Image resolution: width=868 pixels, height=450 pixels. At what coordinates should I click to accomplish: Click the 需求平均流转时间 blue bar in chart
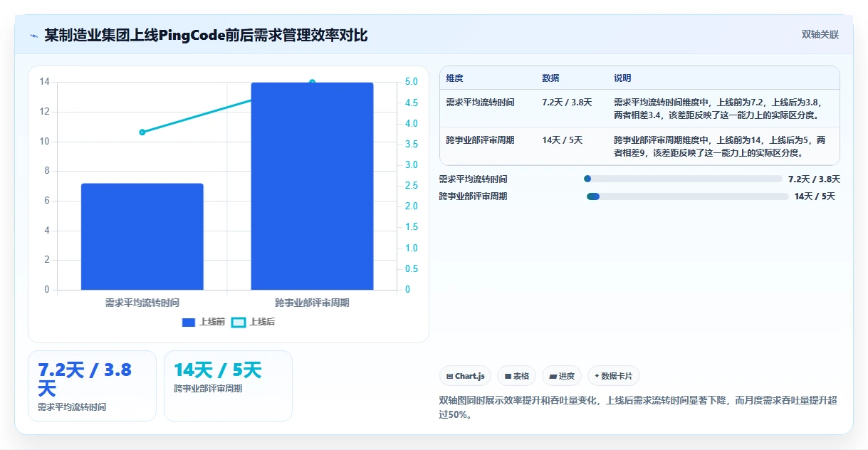click(142, 236)
